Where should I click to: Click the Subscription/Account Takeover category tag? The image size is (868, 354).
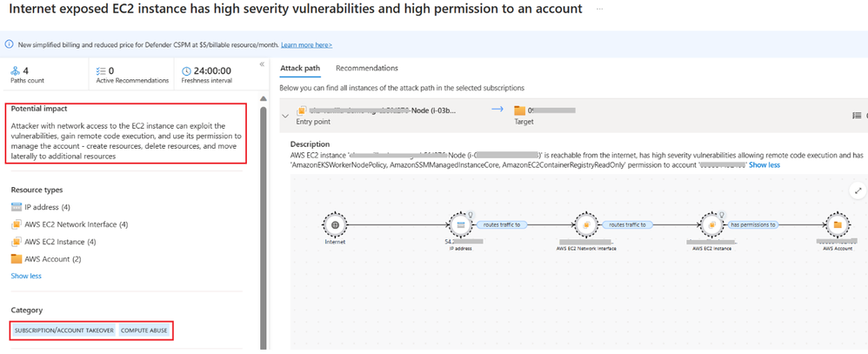63,331
